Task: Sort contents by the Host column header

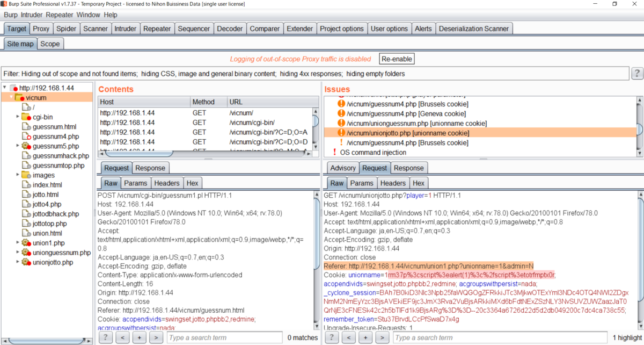Action: [x=144, y=102]
